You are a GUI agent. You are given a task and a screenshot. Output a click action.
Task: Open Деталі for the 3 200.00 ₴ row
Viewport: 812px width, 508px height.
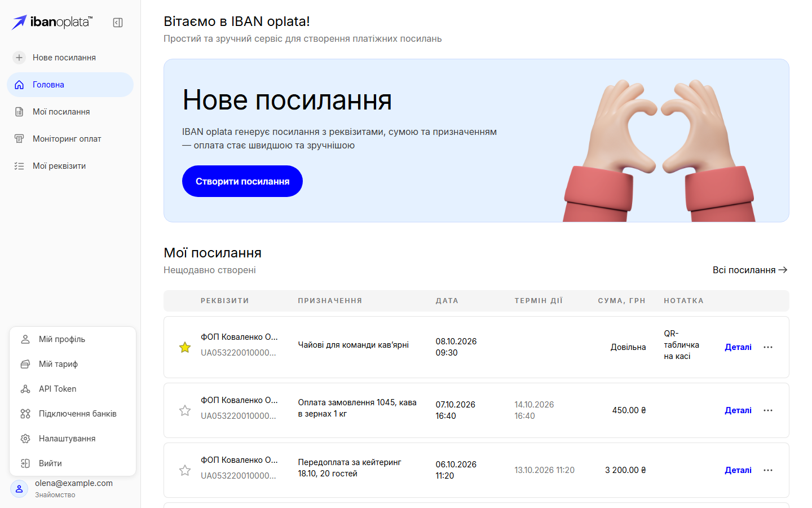point(738,470)
